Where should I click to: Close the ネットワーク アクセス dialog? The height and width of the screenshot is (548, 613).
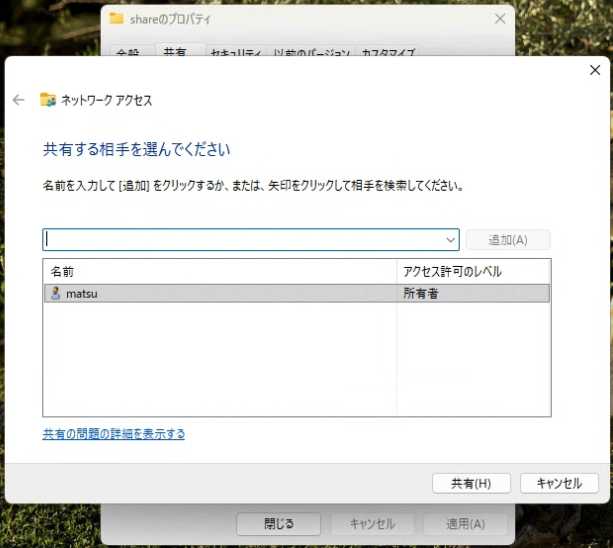click(x=594, y=70)
